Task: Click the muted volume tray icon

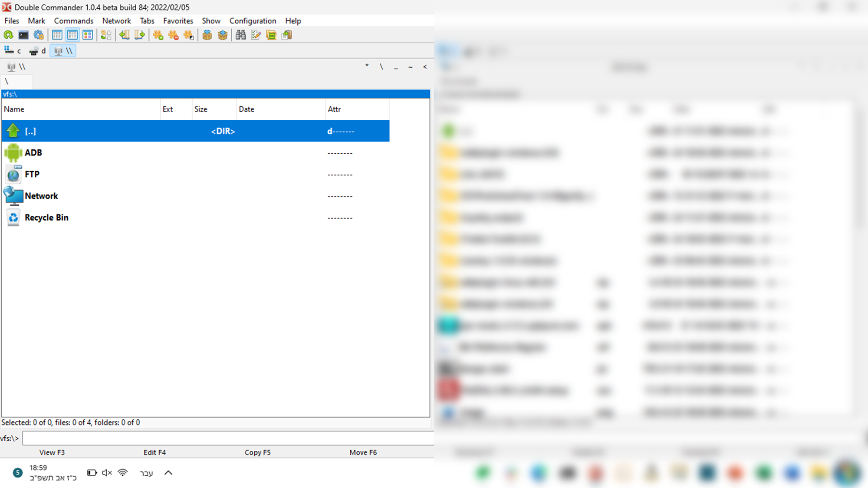Action: [107, 473]
